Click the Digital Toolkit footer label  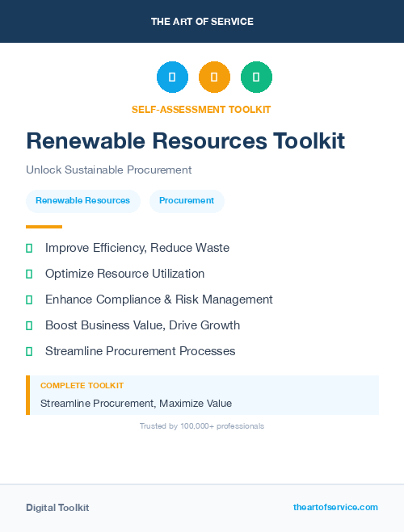click(57, 508)
